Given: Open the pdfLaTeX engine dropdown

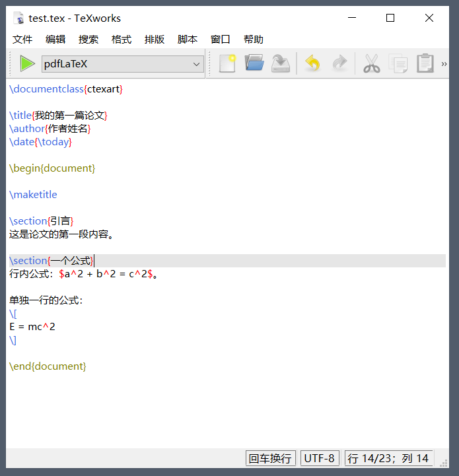Looking at the screenshot, I should click(122, 64).
